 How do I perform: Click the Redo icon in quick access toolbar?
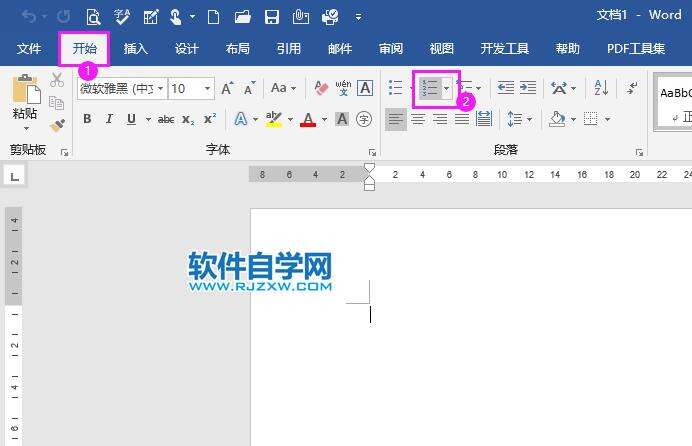[64, 17]
